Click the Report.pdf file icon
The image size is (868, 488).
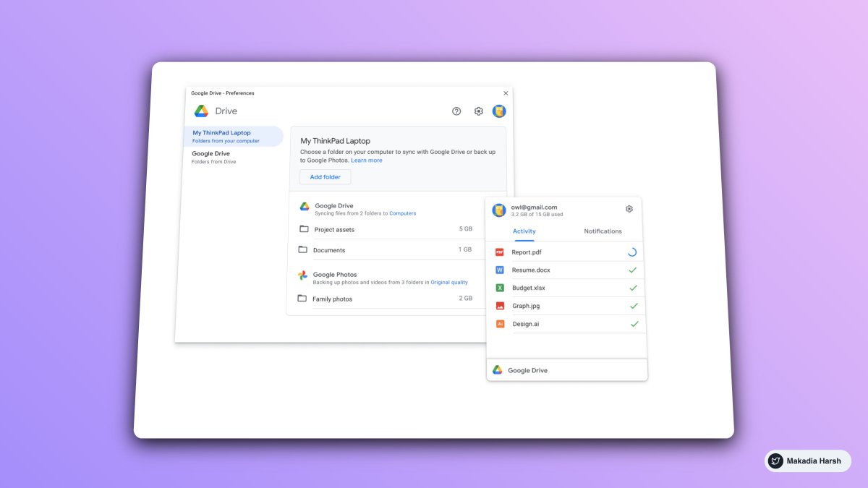tap(500, 252)
